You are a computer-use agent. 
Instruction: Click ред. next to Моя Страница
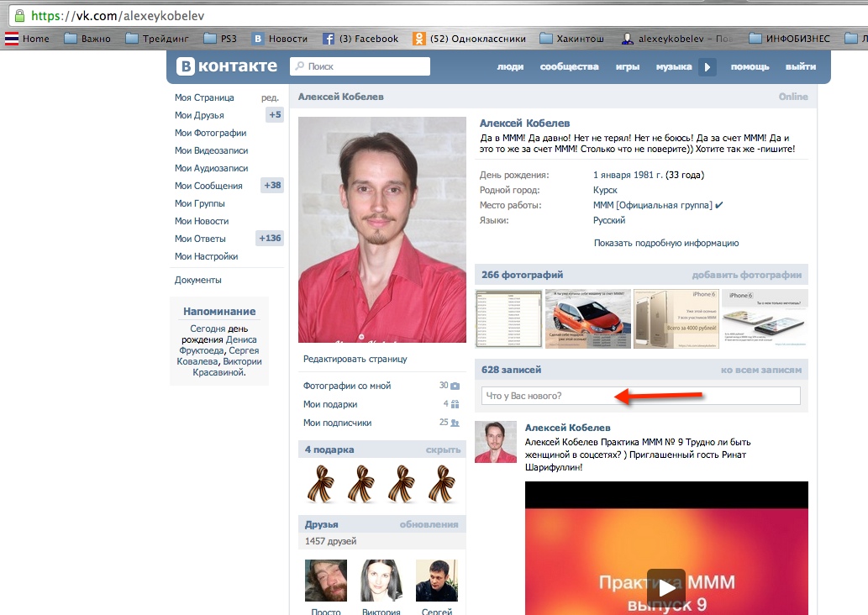pyautogui.click(x=270, y=98)
